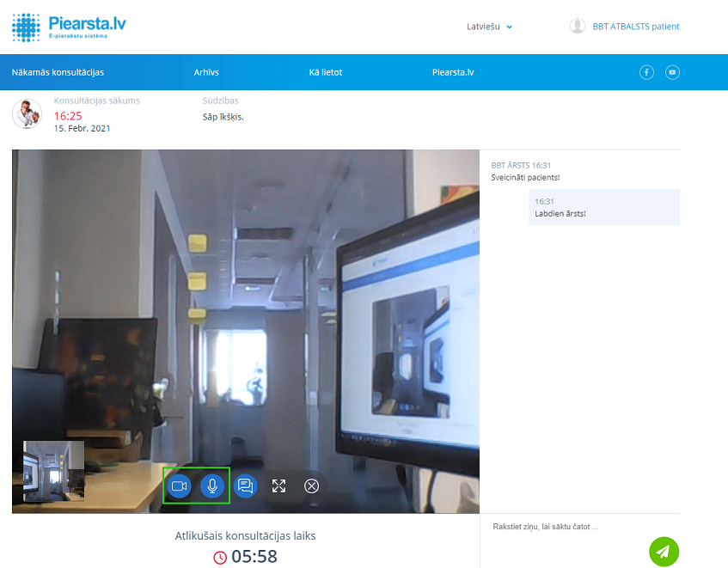Image resolution: width=728 pixels, height=568 pixels.
Task: Open the Facebook page icon
Action: [647, 72]
